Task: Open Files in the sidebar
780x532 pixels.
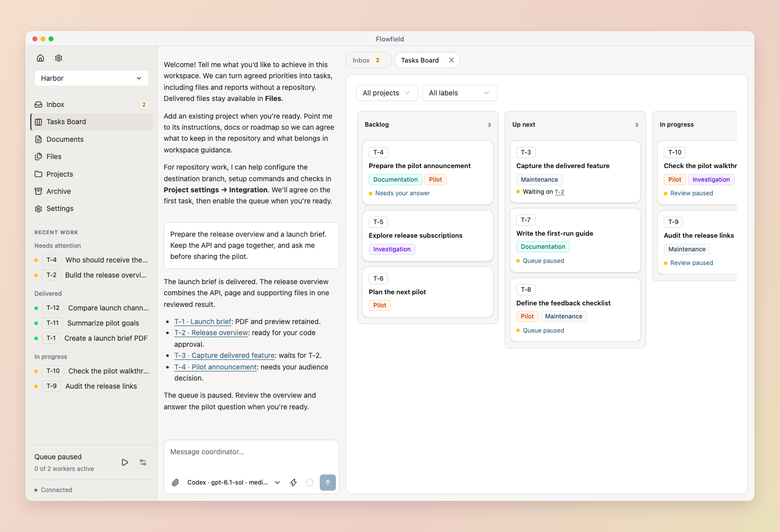Action: [x=91, y=156]
